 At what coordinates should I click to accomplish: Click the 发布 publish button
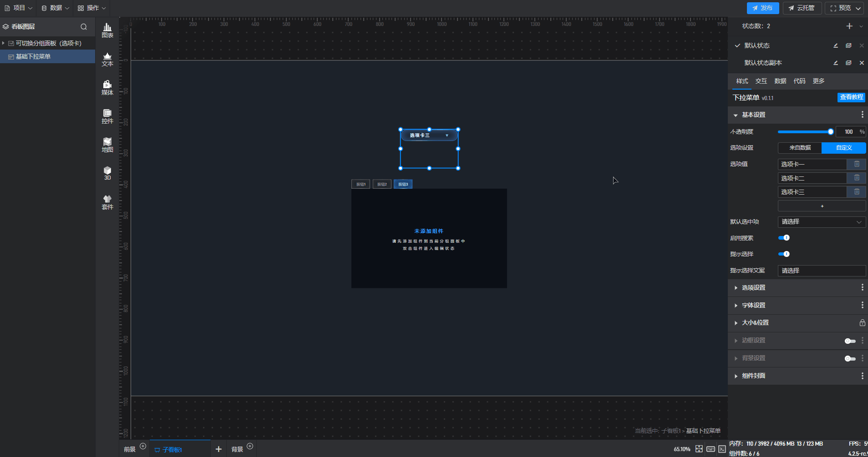762,8
